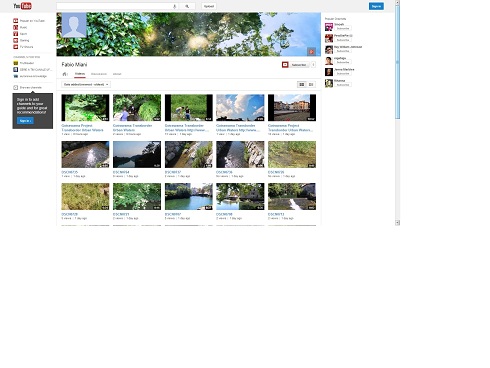490x368 pixels.
Task: Open the clouds and sky video thumbnail
Action: (240, 108)
